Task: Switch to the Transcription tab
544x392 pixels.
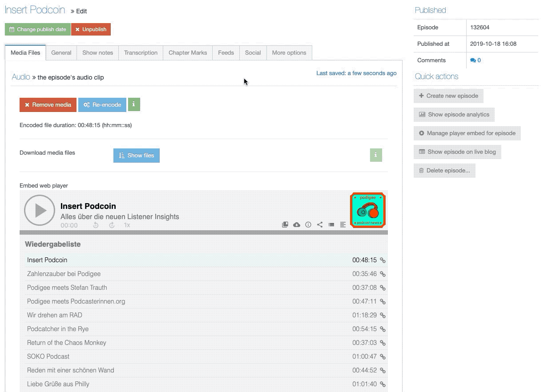Action: coord(141,52)
